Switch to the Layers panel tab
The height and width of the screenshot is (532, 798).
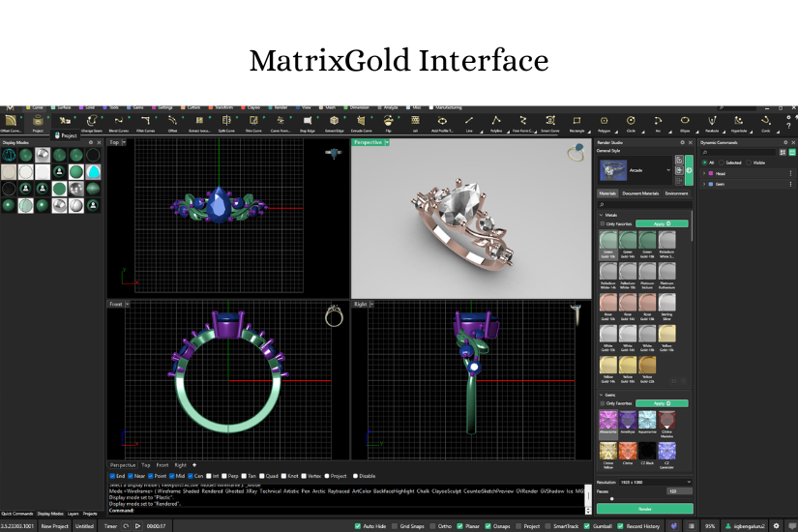point(73,514)
